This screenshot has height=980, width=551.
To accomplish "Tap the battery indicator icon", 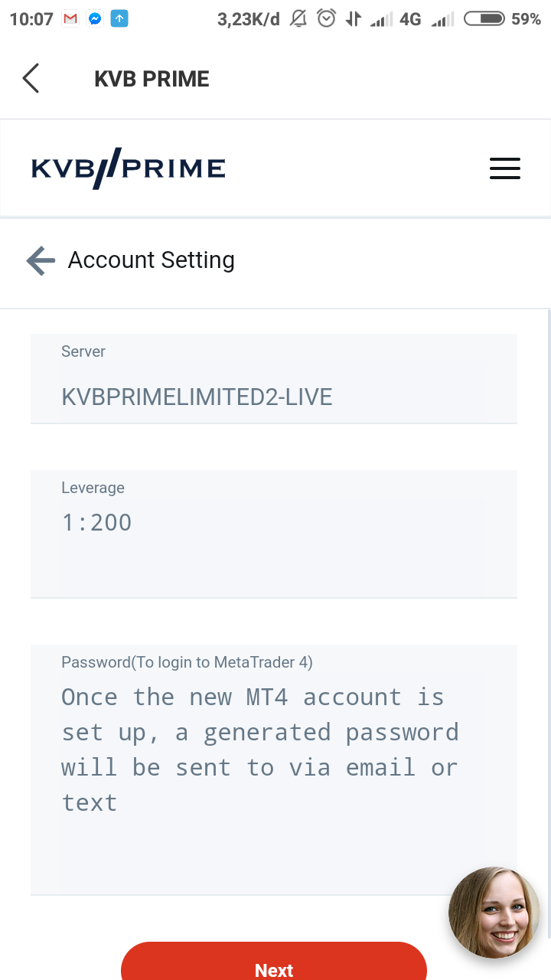I will [x=484, y=18].
